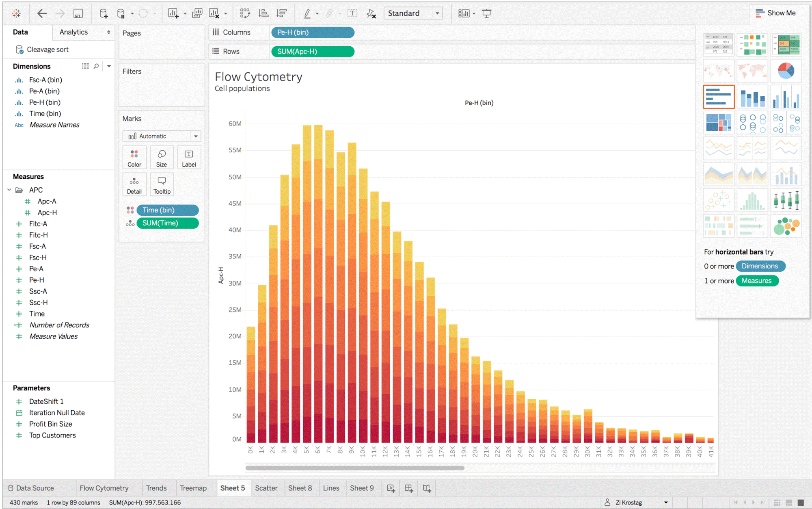Viewport: 812px width, 509px height.
Task: Collapse the APC measures folder
Action: point(9,190)
